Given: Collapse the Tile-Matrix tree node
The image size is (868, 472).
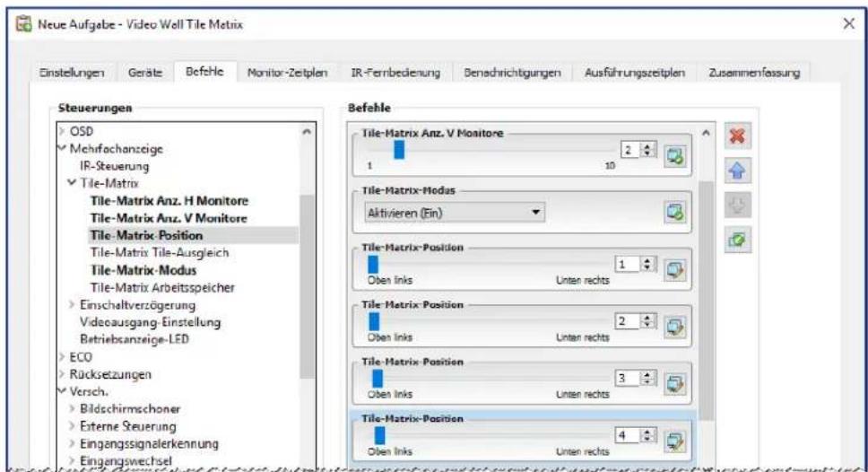Looking at the screenshot, I should point(72,182).
